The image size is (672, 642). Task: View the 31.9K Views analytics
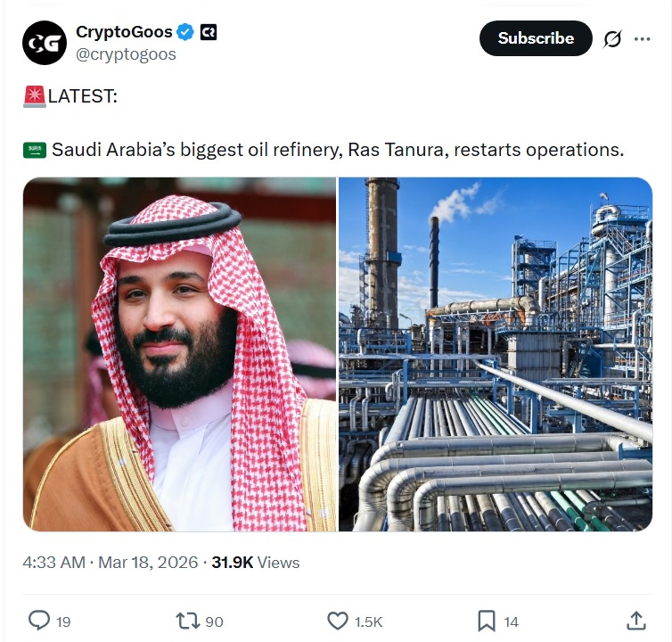(x=256, y=563)
